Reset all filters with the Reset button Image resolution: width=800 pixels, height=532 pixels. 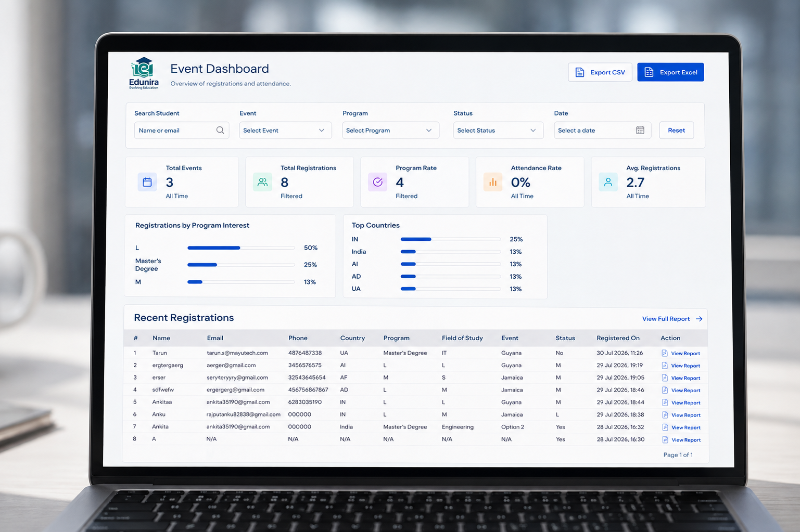pyautogui.click(x=677, y=130)
